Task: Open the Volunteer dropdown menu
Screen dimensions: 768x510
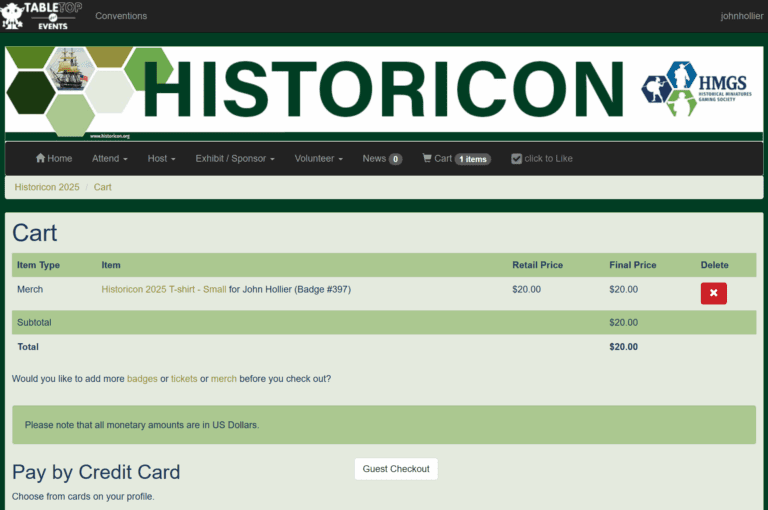Action: [x=318, y=159]
